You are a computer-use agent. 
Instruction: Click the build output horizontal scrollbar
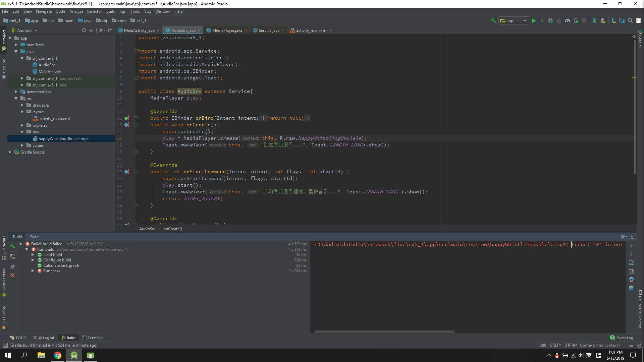385,332
